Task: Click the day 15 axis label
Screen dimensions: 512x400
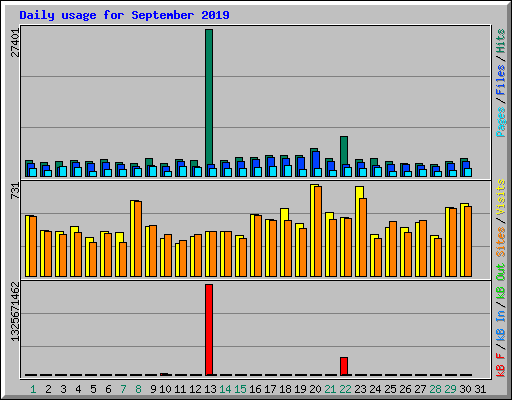Action: tap(240, 389)
